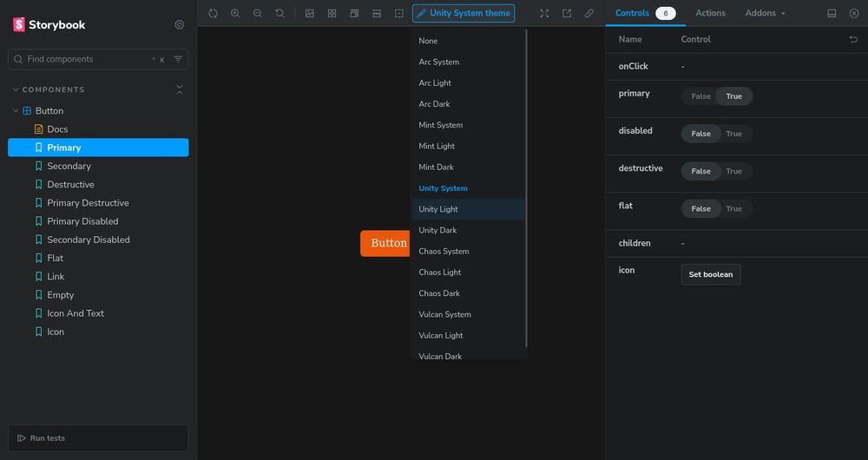Click the theme list scrollbar
This screenshot has height=460, width=868.
pos(526,188)
